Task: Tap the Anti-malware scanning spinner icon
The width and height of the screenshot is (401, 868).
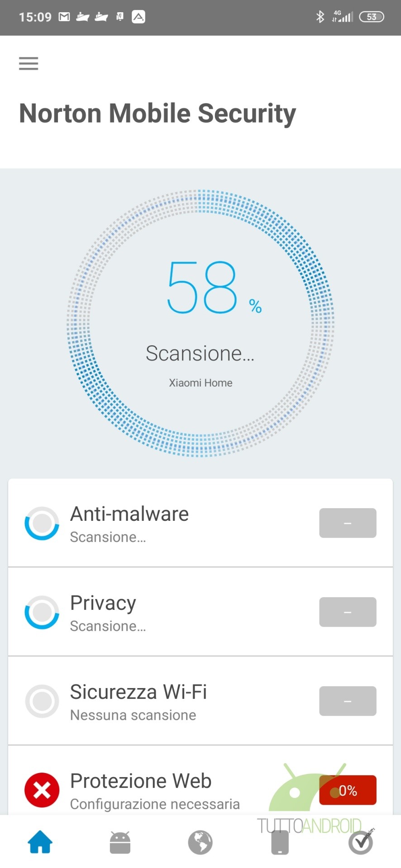Action: pos(42,523)
